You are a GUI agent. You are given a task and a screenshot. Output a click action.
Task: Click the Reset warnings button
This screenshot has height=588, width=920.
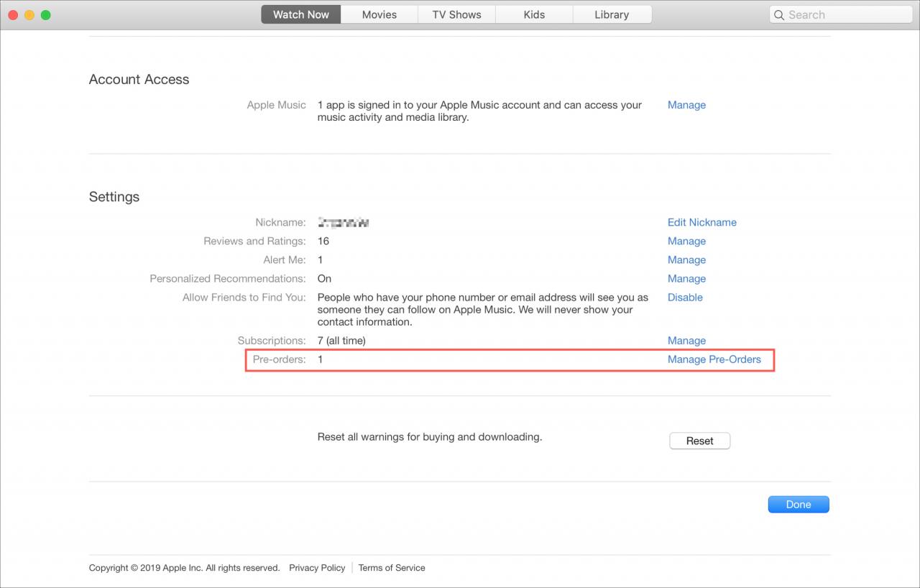pyautogui.click(x=699, y=441)
